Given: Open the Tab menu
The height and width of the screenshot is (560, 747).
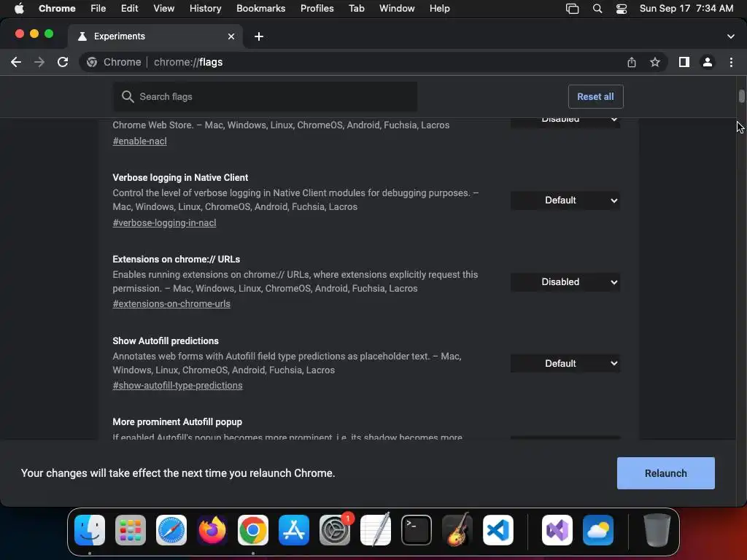Looking at the screenshot, I should 356,9.
